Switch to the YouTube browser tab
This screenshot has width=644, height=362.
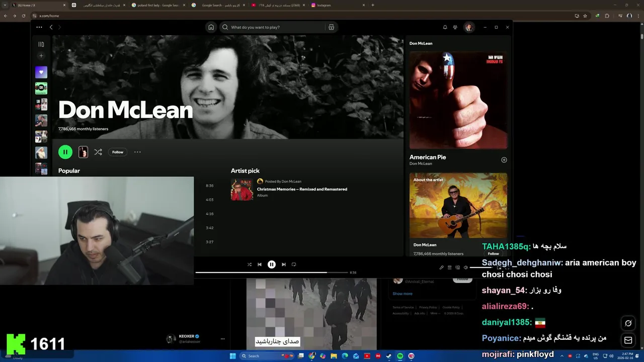point(278,5)
